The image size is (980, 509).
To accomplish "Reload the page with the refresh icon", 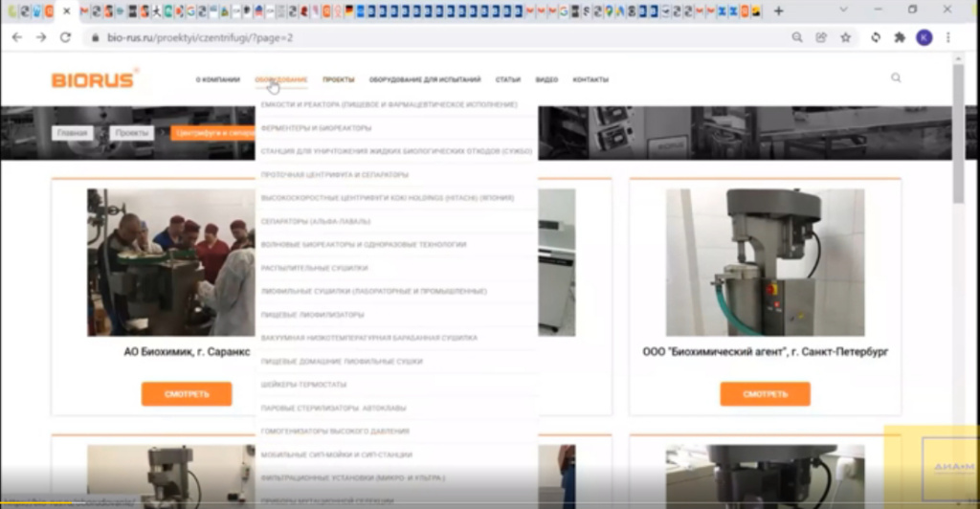I will (65, 37).
